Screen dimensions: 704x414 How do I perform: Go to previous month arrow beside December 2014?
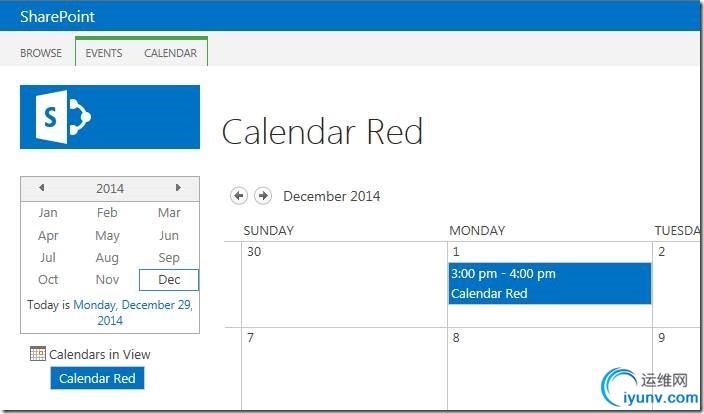(239, 196)
